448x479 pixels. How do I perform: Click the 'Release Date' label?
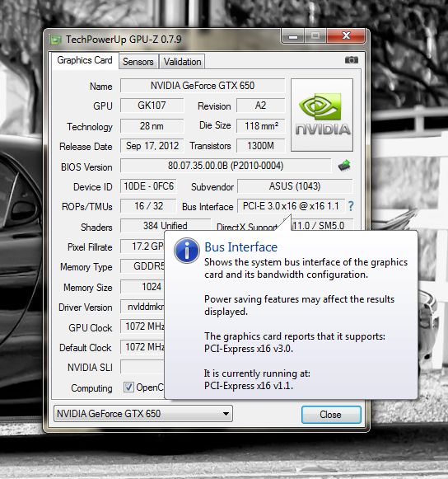(86, 147)
